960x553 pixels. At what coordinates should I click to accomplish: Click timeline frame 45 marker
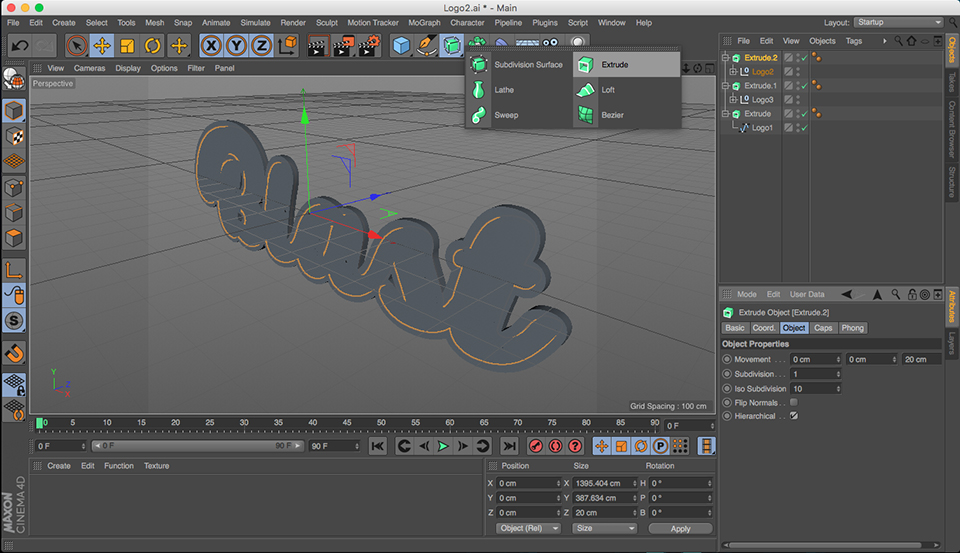[347, 423]
